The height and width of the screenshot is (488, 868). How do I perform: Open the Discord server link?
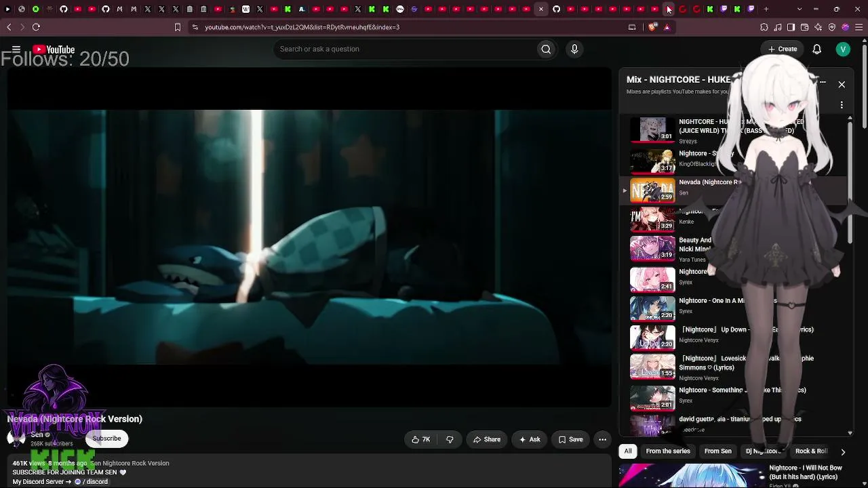click(91, 482)
